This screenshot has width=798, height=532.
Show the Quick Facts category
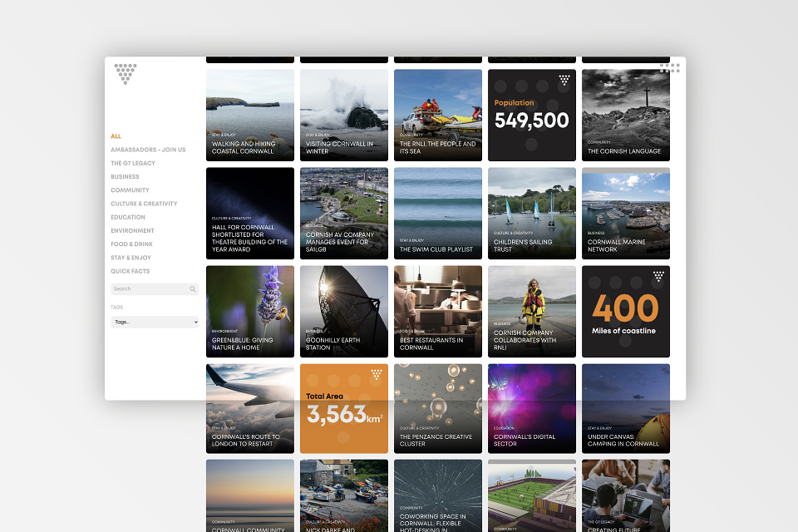pyautogui.click(x=130, y=271)
